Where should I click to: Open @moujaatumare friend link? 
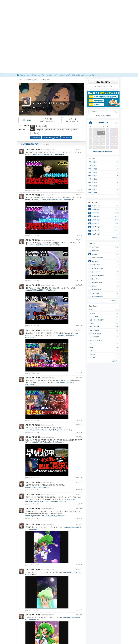click(x=97, y=258)
